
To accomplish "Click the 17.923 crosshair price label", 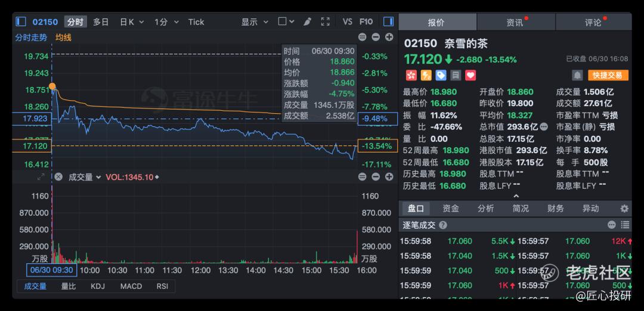I will 32,119.
